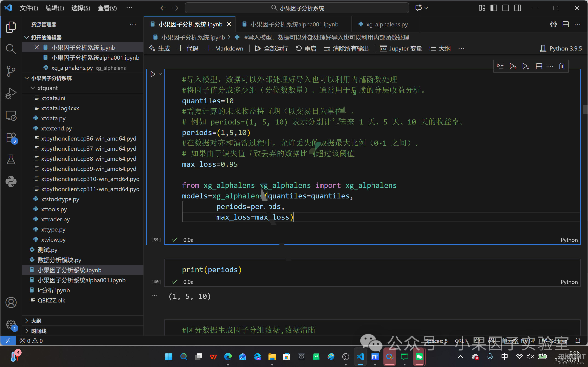Select the Python icon in the activity bar

pyautogui.click(x=11, y=182)
